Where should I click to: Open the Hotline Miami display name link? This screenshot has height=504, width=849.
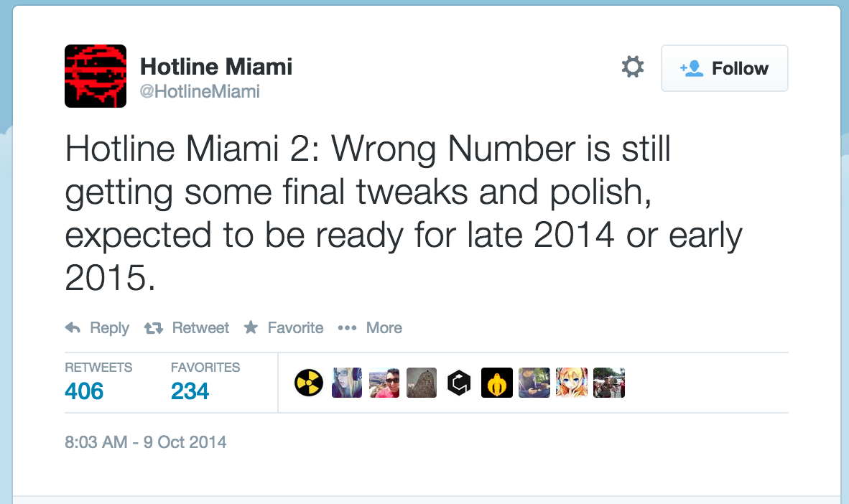pos(216,67)
